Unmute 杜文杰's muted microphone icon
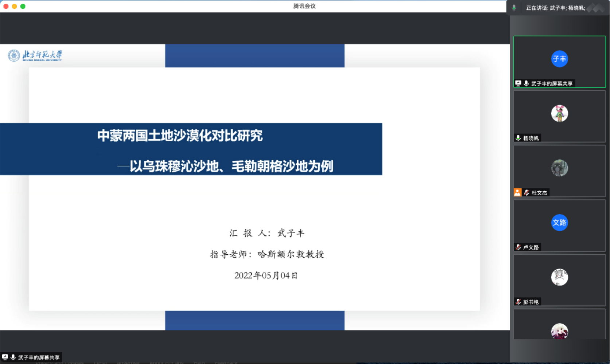Screen dimensions: 610x364 pyautogui.click(x=527, y=192)
